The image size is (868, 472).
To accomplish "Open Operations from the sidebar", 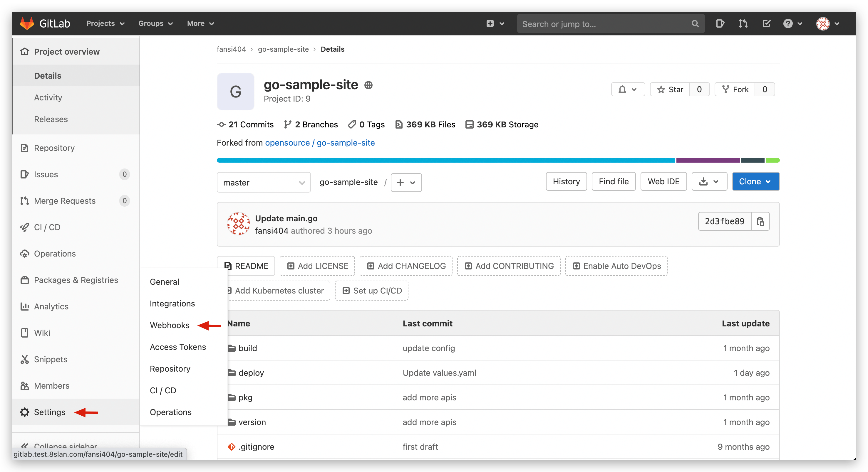I will pos(55,254).
